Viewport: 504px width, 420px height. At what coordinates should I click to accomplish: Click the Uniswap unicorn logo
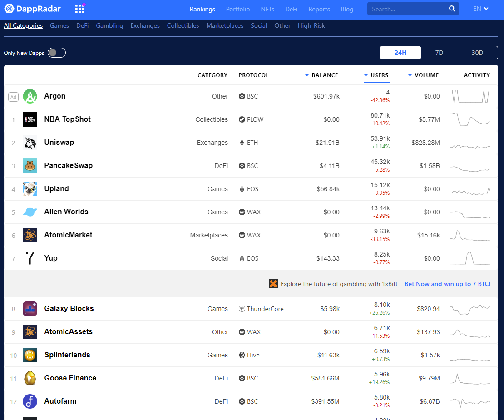tap(30, 143)
